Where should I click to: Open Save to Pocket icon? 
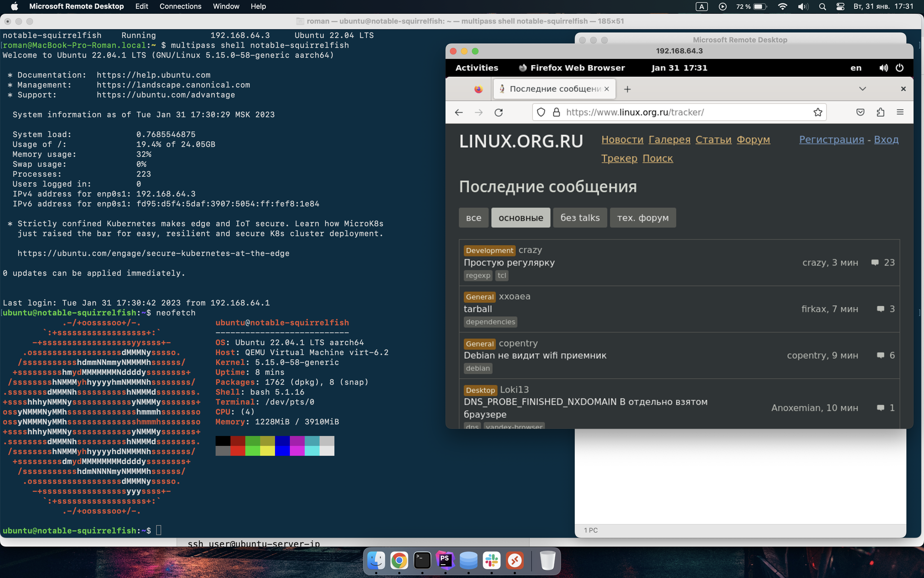point(860,112)
